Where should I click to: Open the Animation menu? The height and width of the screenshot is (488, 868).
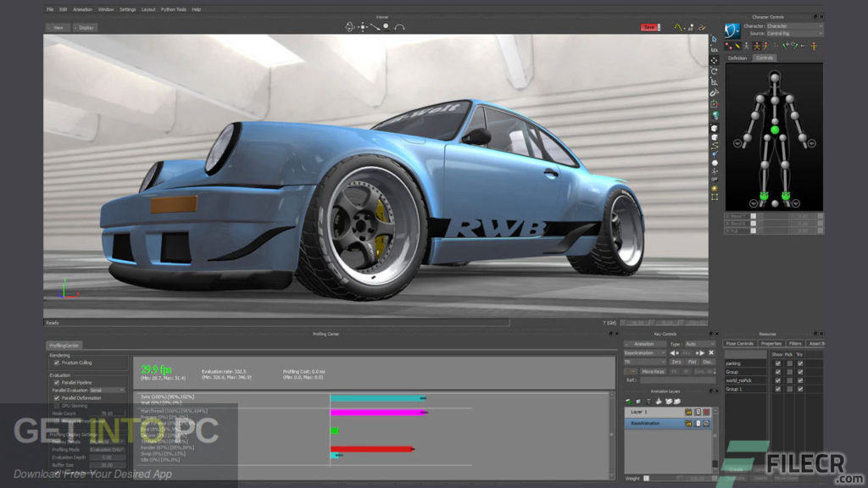pyautogui.click(x=82, y=9)
